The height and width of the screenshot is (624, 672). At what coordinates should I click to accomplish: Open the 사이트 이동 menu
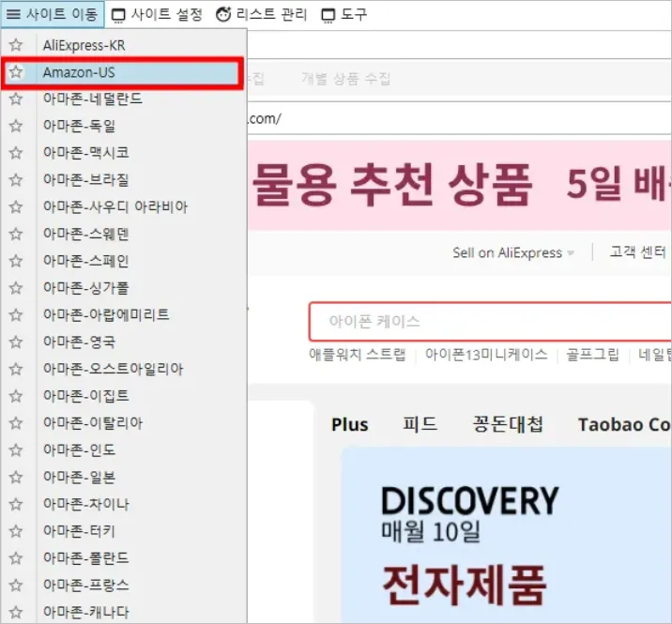(53, 15)
